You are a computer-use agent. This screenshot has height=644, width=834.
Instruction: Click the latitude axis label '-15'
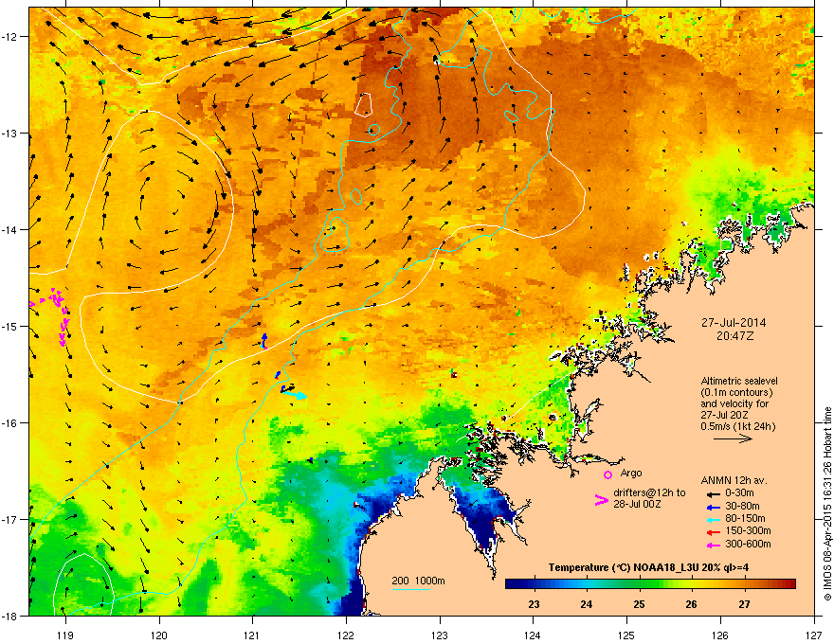(x=9, y=326)
